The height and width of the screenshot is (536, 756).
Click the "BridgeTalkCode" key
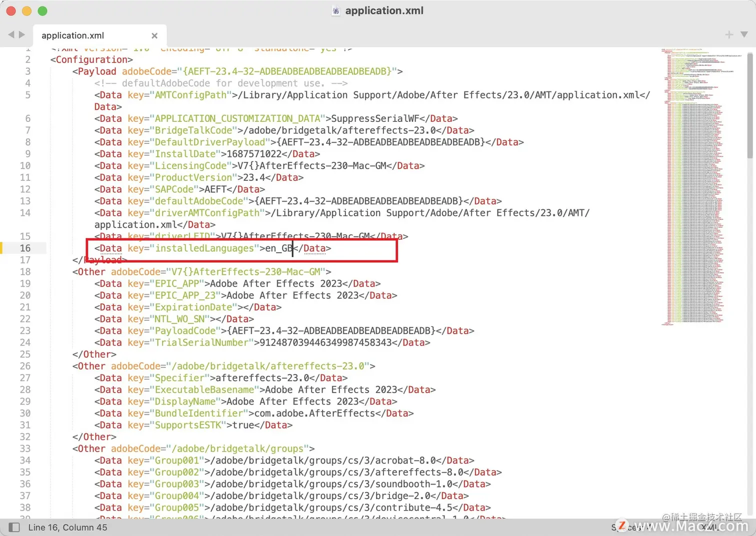(193, 130)
